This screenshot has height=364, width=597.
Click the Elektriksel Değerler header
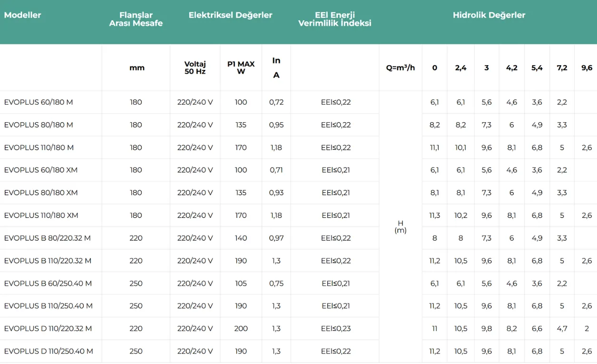pyautogui.click(x=230, y=15)
